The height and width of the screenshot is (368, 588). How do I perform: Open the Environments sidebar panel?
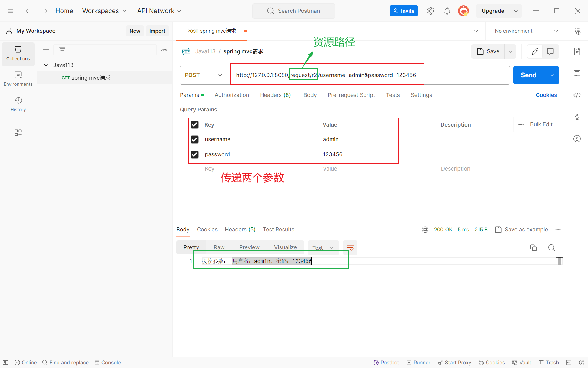coord(18,79)
